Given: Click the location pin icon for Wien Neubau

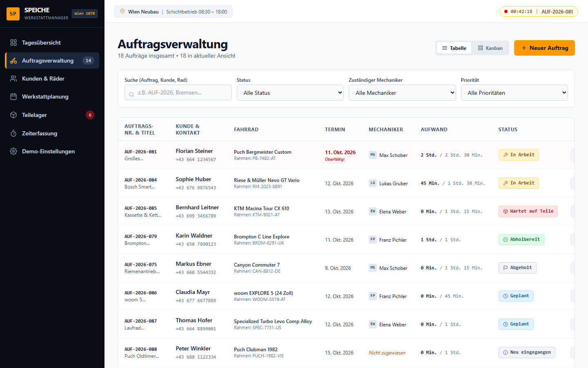Looking at the screenshot, I should point(122,11).
